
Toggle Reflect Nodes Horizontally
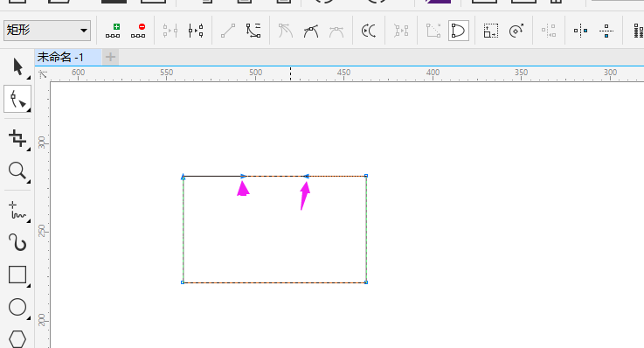coord(581,31)
